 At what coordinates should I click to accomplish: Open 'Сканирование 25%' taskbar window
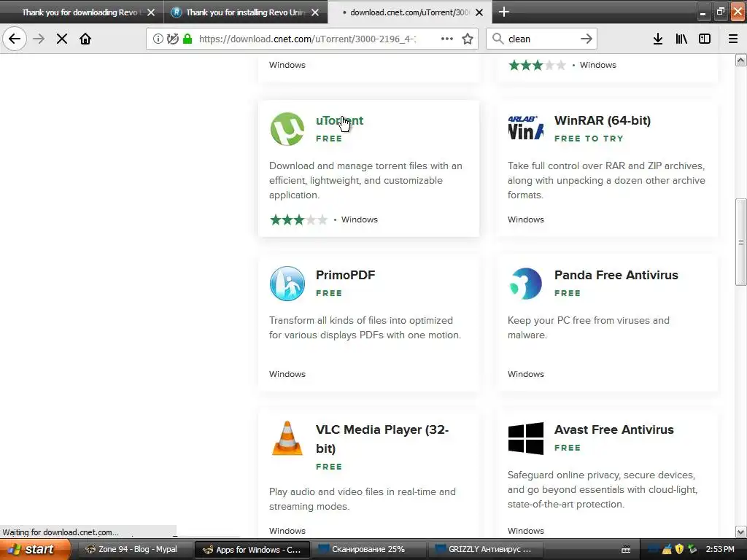tap(368, 549)
